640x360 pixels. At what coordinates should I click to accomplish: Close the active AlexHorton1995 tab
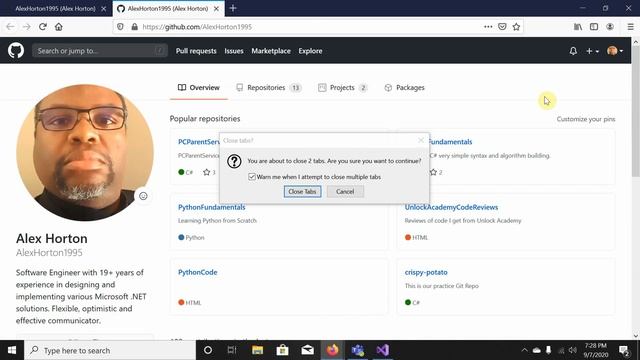pos(216,8)
